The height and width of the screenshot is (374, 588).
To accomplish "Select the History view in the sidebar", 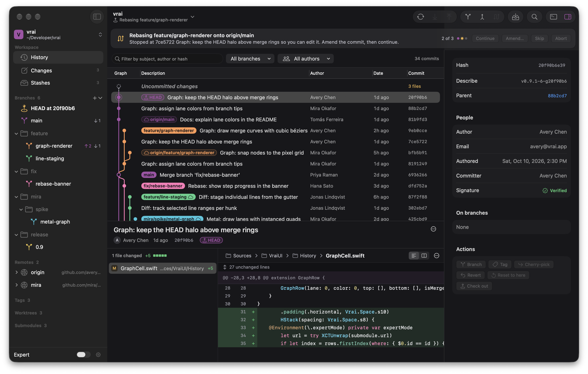I will pos(58,57).
